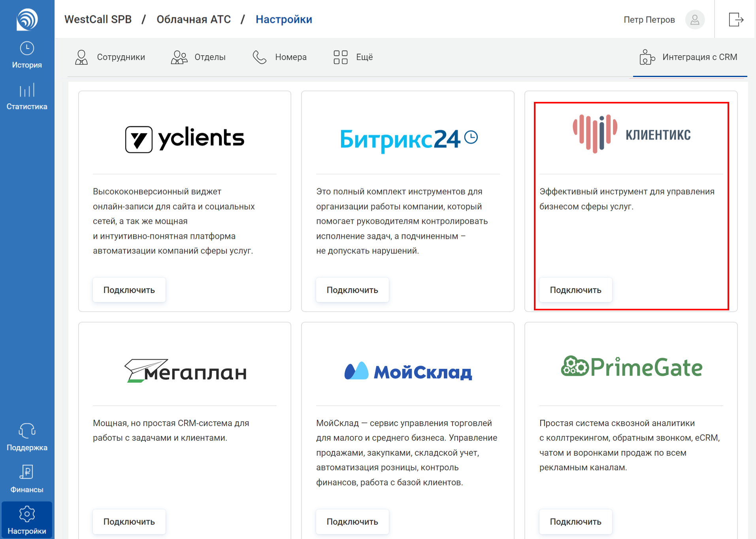
Task: Open the Настройки gear icon
Action: point(27,514)
